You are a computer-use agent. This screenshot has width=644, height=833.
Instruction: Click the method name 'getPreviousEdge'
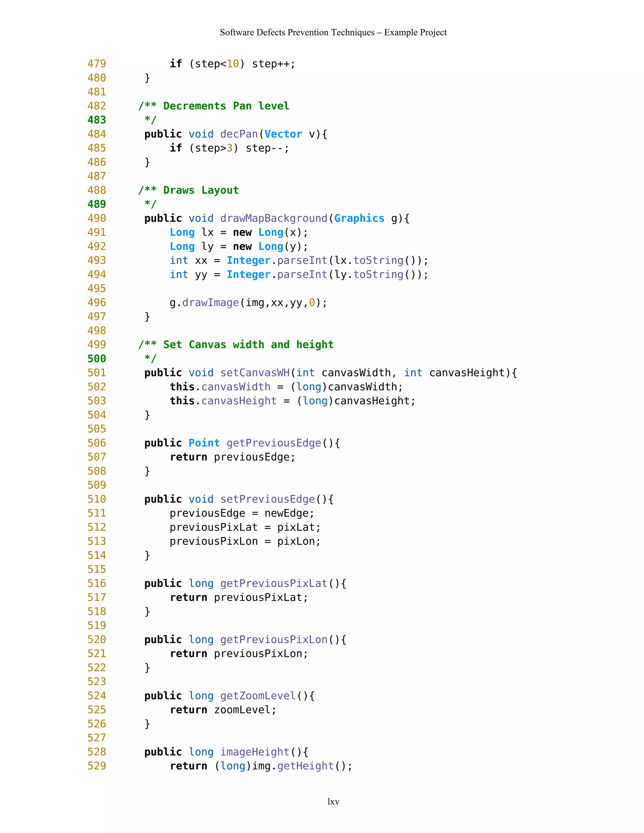274,443
